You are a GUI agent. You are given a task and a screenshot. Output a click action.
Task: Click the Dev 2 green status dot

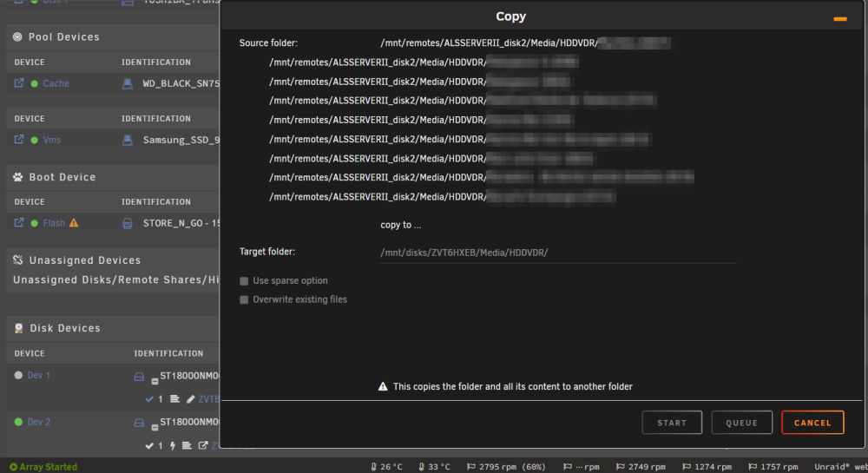pyautogui.click(x=18, y=422)
